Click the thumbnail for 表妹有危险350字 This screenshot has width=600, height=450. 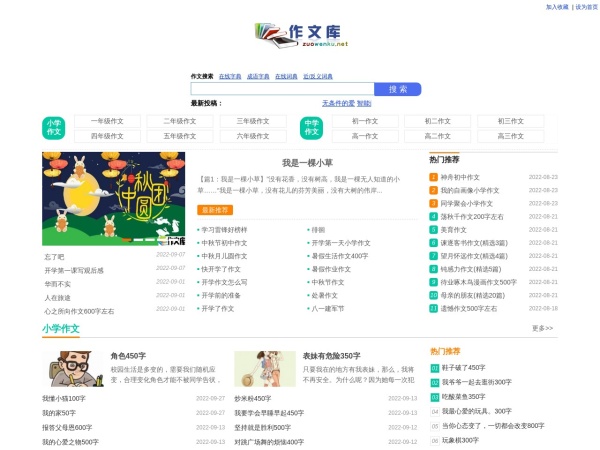coord(265,369)
